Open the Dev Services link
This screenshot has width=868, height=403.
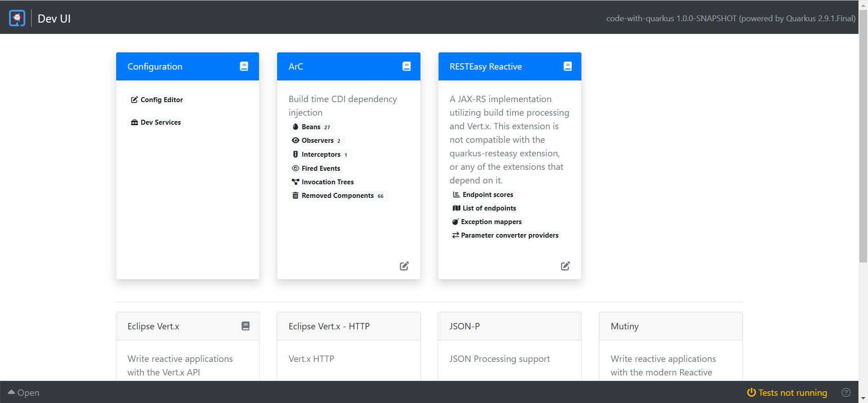tap(156, 122)
